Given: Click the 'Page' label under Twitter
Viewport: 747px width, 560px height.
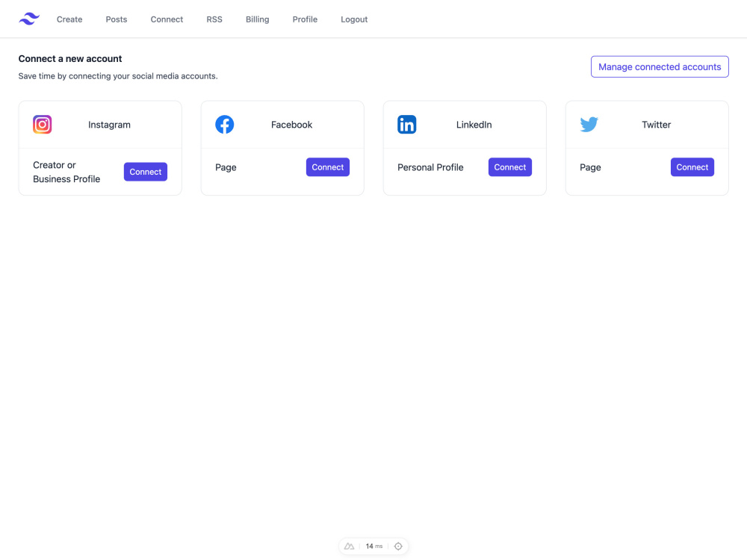Looking at the screenshot, I should pos(590,167).
